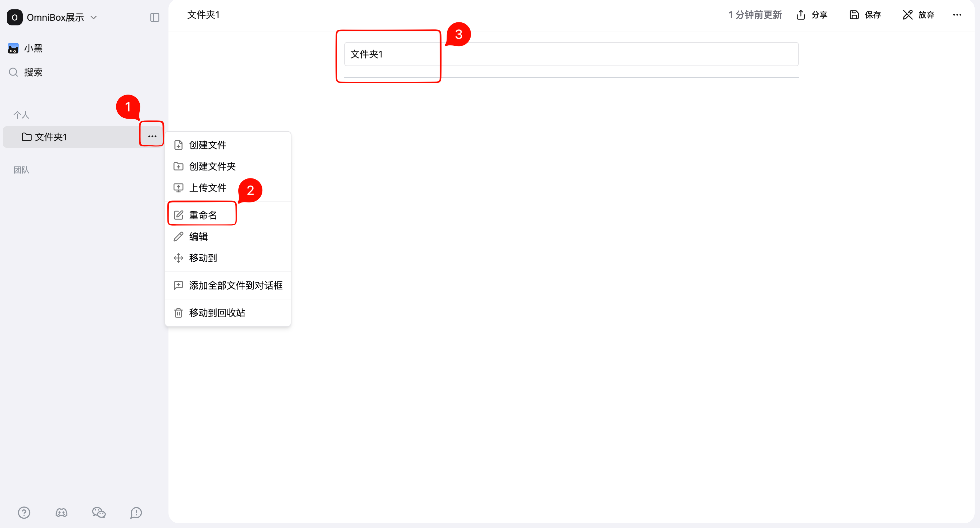Choose 创建文件夹 from the context menu

coord(212,166)
